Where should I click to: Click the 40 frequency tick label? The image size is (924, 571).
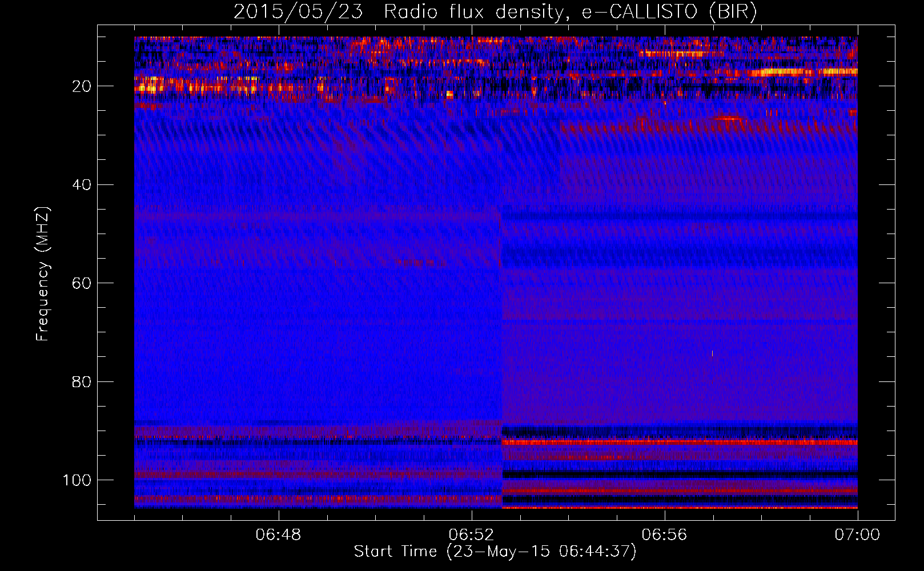[82, 185]
